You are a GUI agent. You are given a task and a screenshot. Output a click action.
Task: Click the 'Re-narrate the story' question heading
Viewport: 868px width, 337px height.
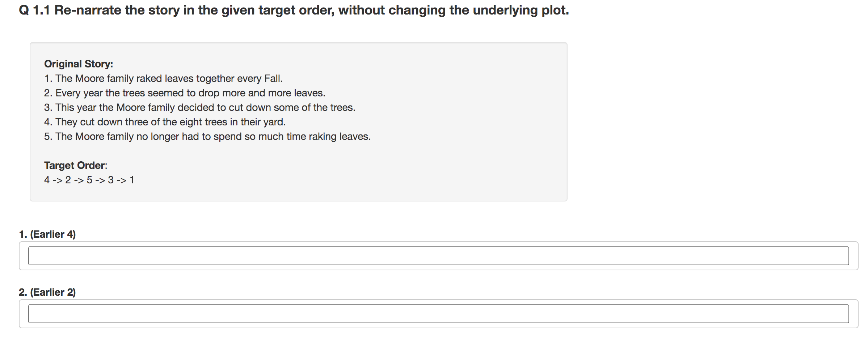(311, 10)
